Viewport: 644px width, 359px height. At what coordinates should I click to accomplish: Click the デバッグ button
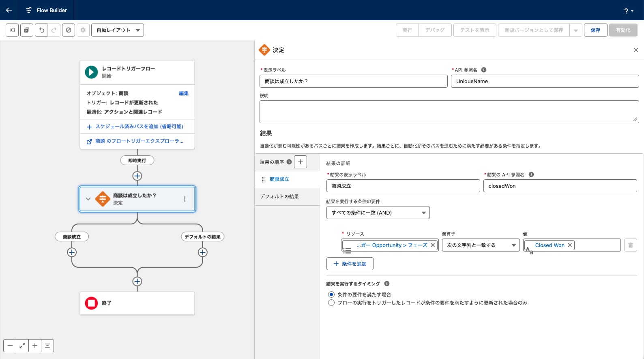pyautogui.click(x=435, y=30)
